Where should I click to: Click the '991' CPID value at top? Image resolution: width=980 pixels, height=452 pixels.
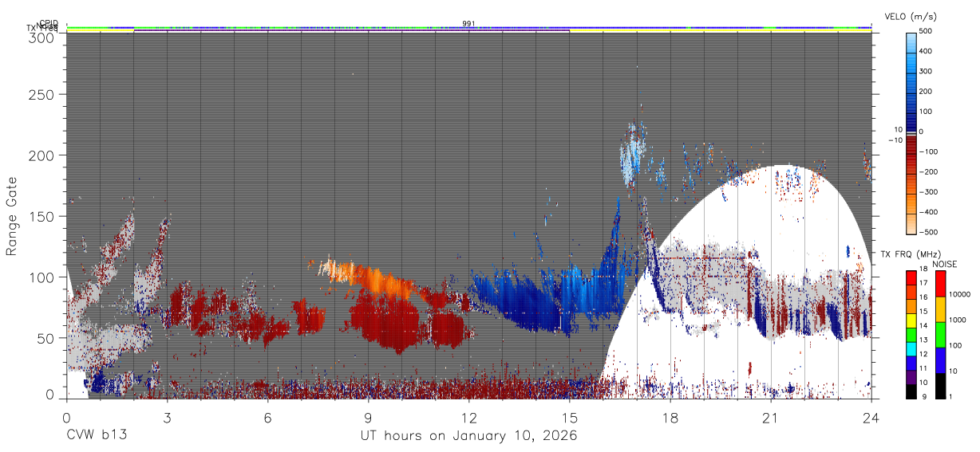(x=468, y=23)
